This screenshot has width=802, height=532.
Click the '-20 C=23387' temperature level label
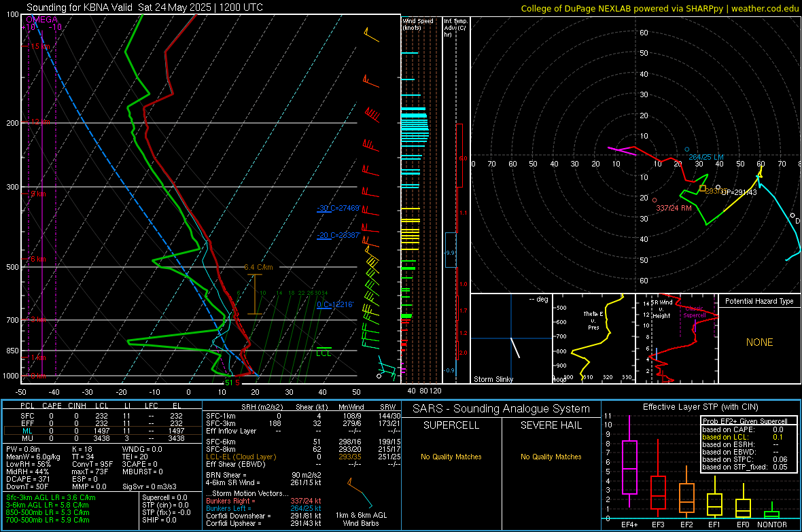338,235
